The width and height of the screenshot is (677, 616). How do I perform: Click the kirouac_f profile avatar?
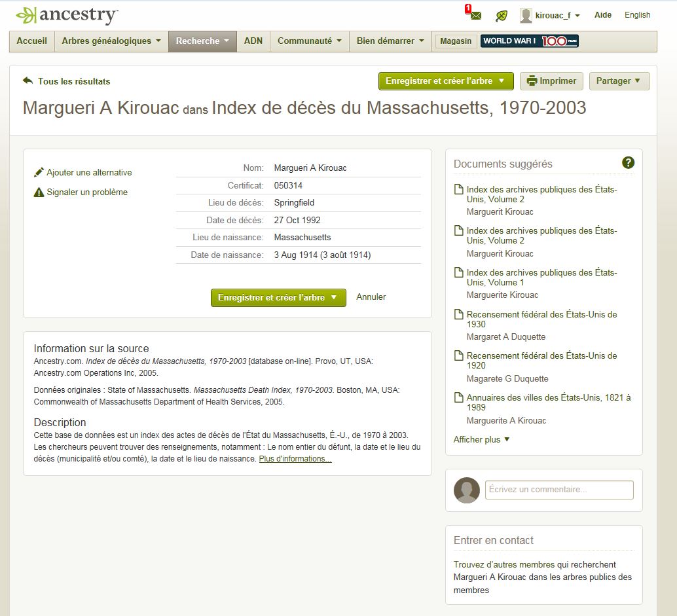coord(526,16)
